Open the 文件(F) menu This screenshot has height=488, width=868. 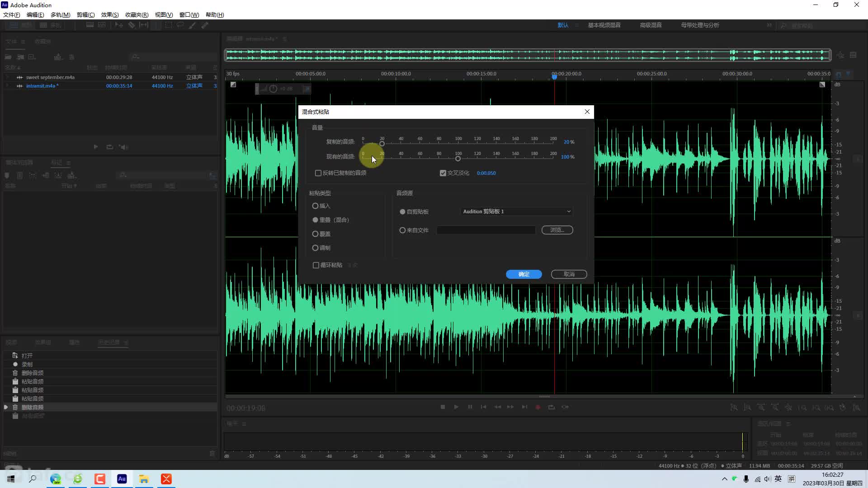tap(11, 15)
